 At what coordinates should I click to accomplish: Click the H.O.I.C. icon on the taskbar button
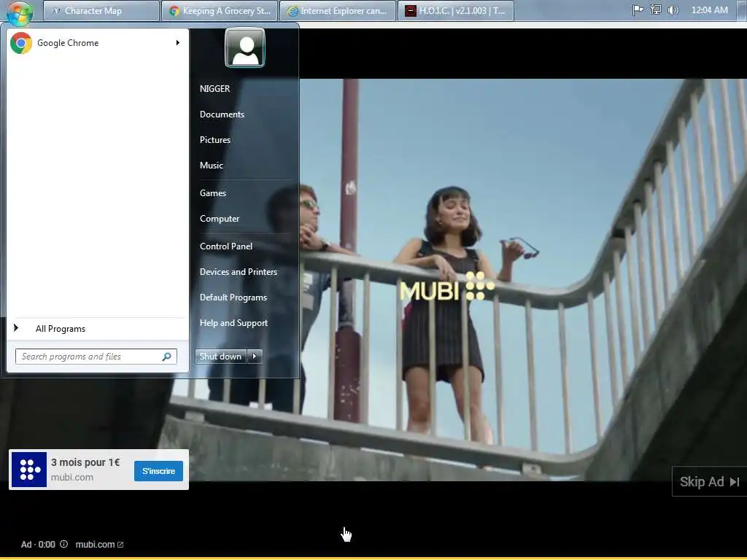411,11
